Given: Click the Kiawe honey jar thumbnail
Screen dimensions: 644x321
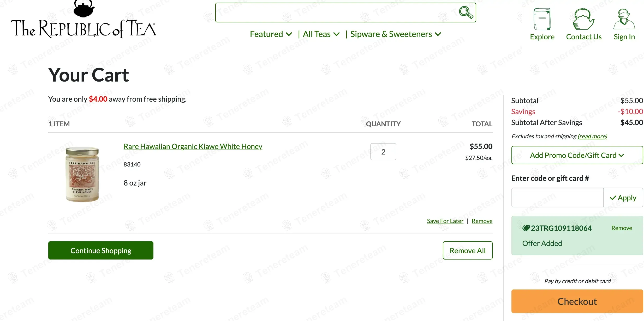Looking at the screenshot, I should pos(82,174).
